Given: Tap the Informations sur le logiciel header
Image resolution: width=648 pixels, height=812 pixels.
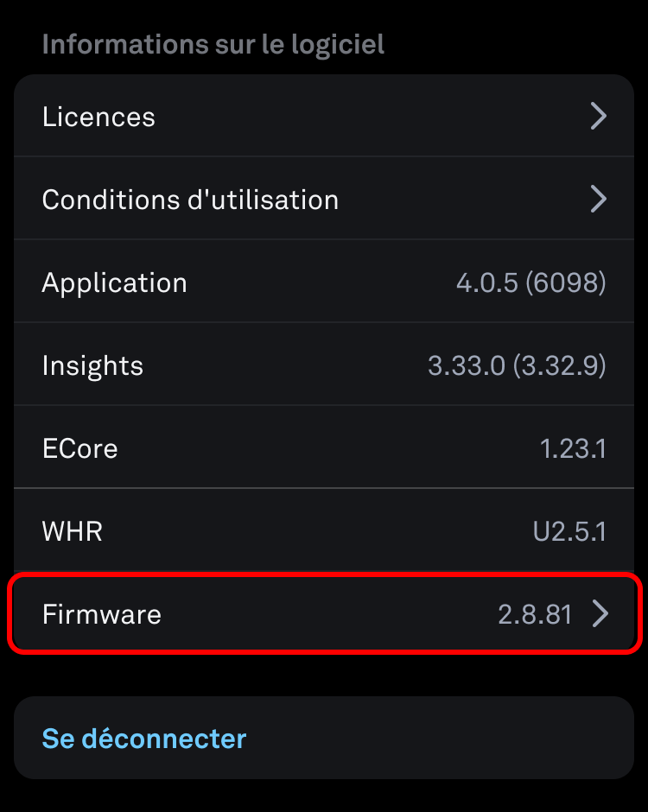Looking at the screenshot, I should pyautogui.click(x=213, y=44).
